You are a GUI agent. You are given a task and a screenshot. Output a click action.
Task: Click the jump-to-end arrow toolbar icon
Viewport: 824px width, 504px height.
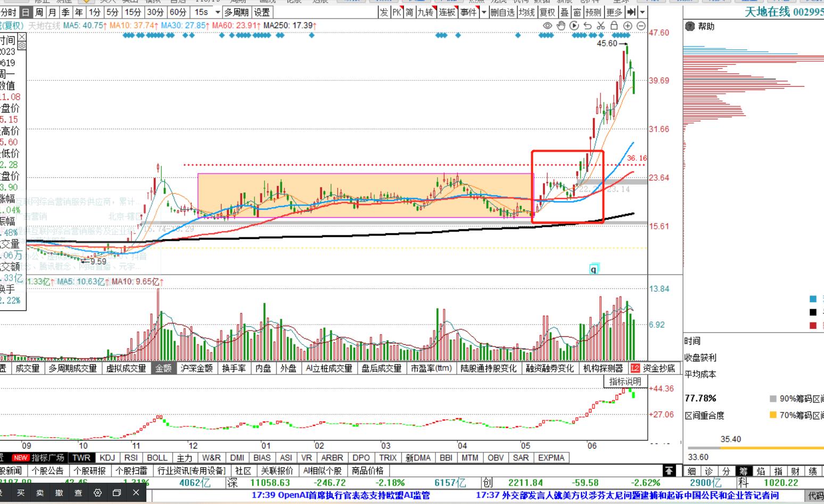click(x=631, y=12)
